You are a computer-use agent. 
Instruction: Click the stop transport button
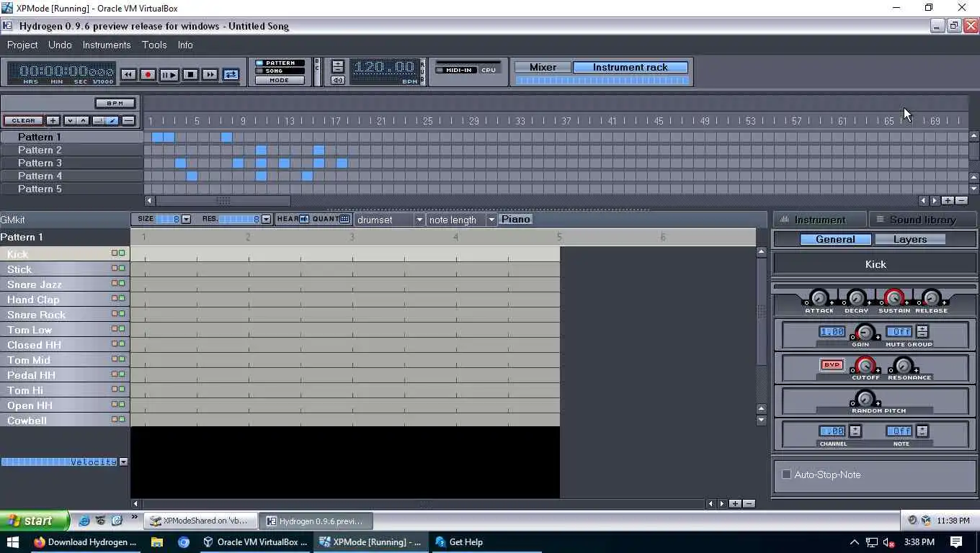pyautogui.click(x=190, y=74)
